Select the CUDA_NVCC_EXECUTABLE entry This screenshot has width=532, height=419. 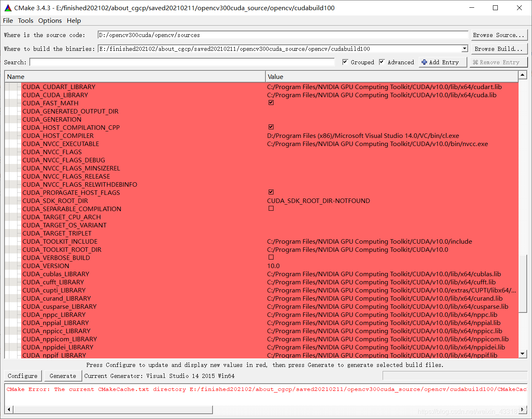pyautogui.click(x=61, y=144)
